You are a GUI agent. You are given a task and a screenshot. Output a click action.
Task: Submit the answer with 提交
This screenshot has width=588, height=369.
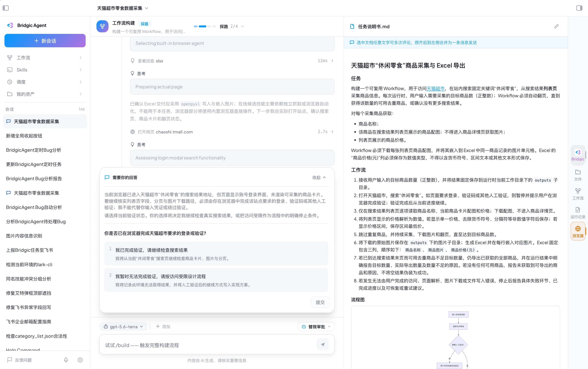[320, 302]
